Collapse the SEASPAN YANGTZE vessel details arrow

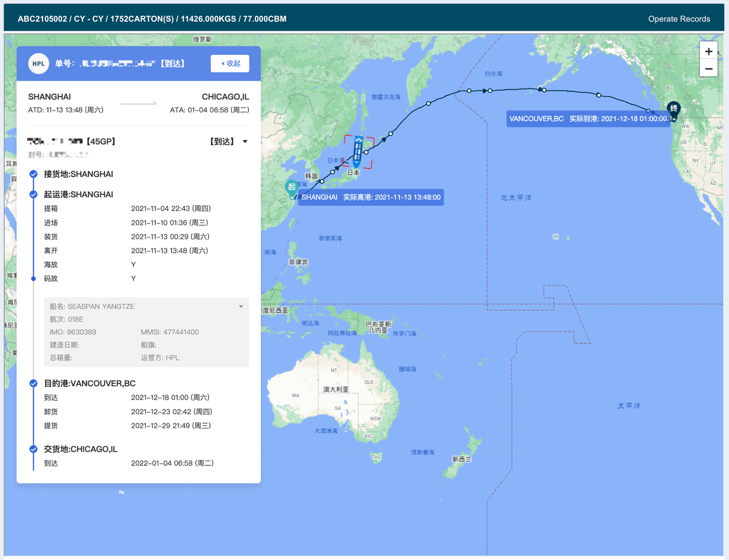(x=241, y=306)
